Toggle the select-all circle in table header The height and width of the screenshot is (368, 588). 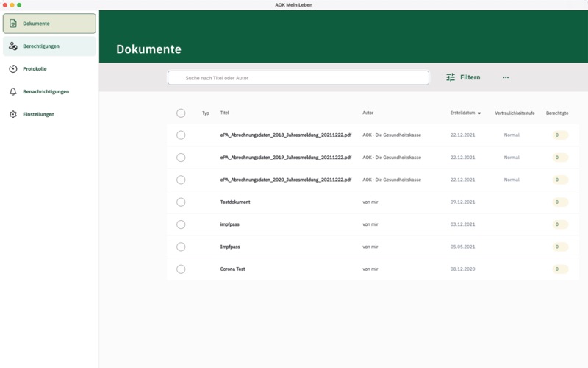(x=181, y=113)
